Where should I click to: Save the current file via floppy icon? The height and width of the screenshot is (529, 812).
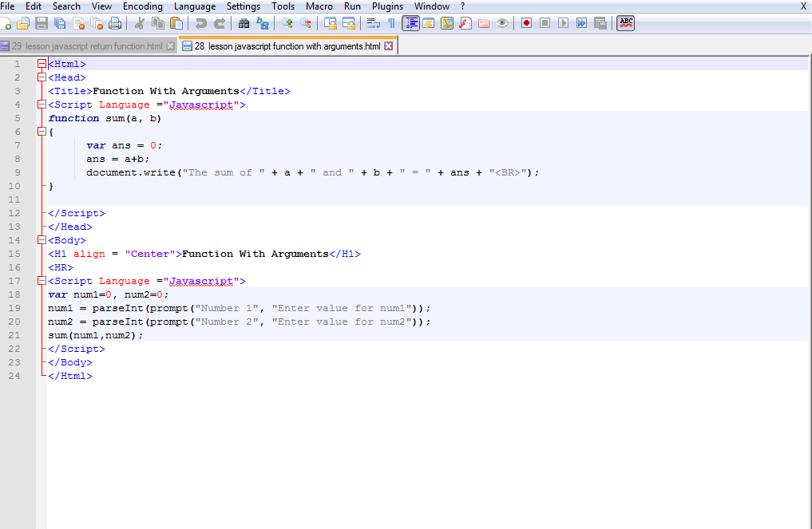(42, 23)
